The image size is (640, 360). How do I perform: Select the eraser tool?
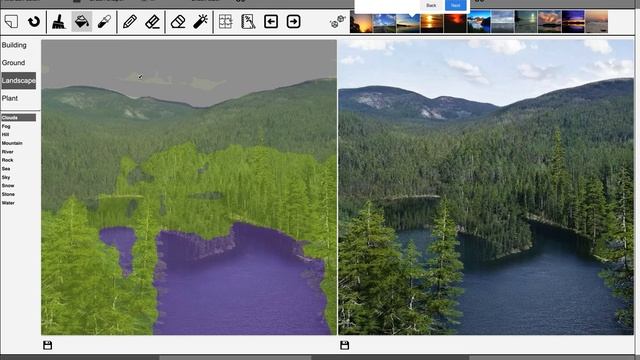click(178, 22)
